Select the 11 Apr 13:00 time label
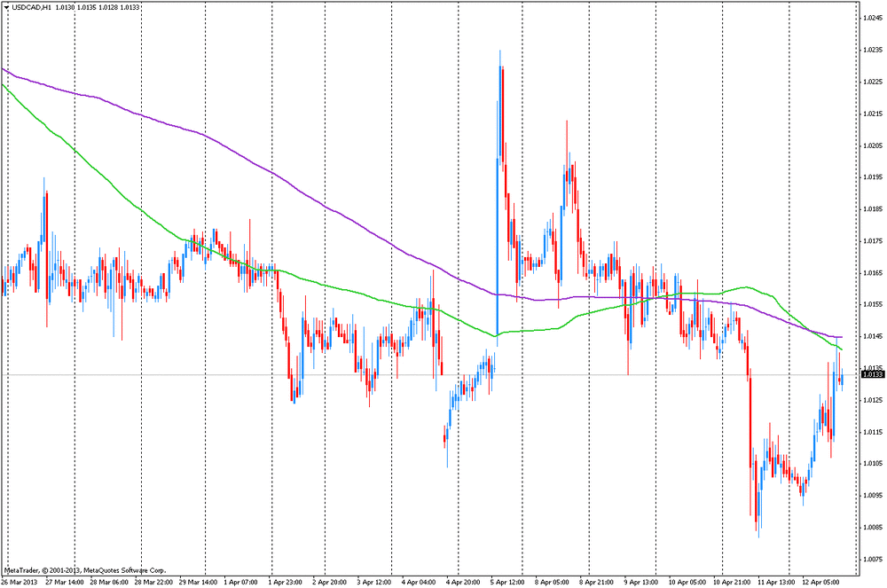The image size is (887, 588). click(x=776, y=582)
